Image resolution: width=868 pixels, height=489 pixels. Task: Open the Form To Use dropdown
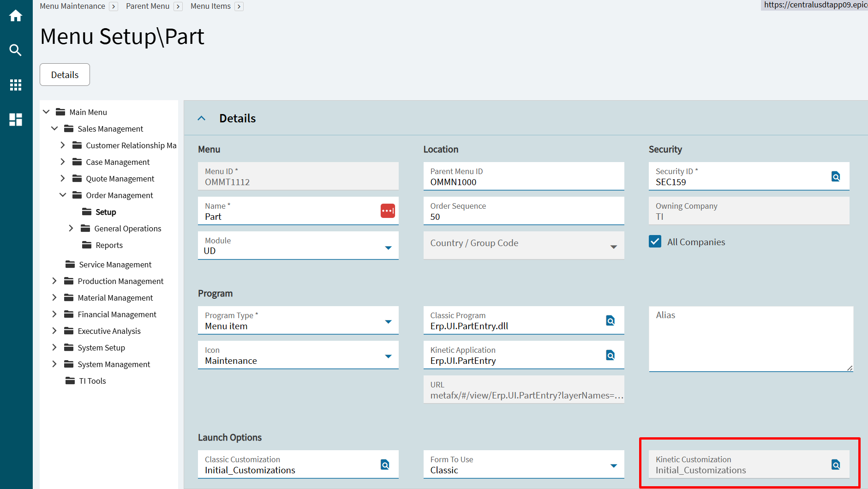click(613, 465)
